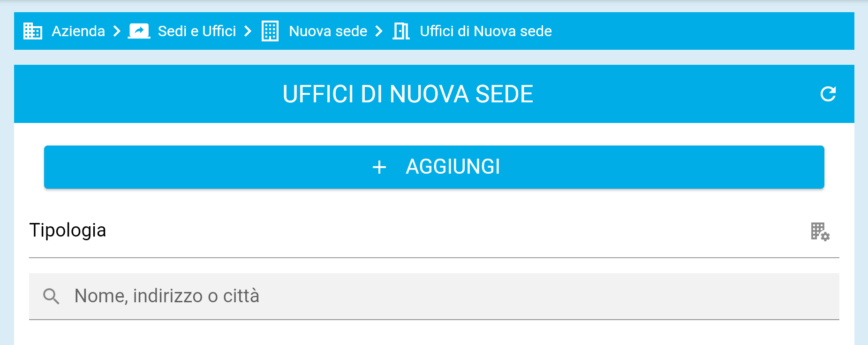Select the Uffici di Nuova sede breadcrumb
This screenshot has width=868, height=345.
click(x=485, y=31)
